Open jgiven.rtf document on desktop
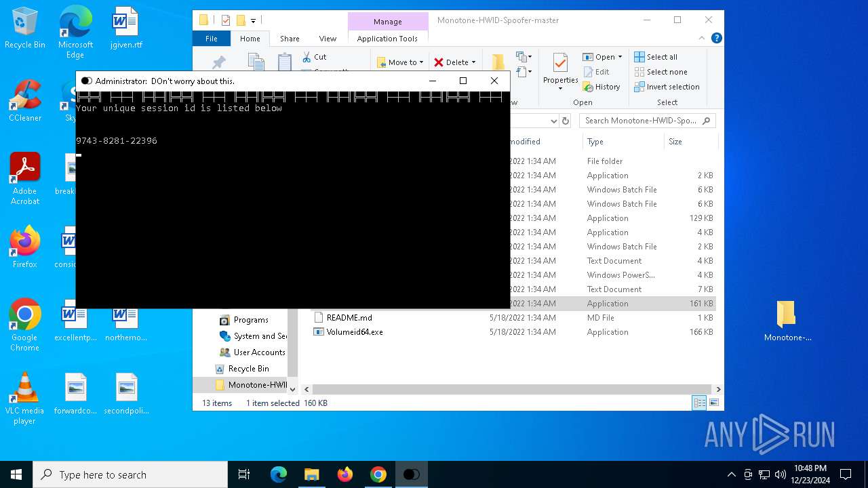The image size is (868, 488). [x=125, y=28]
